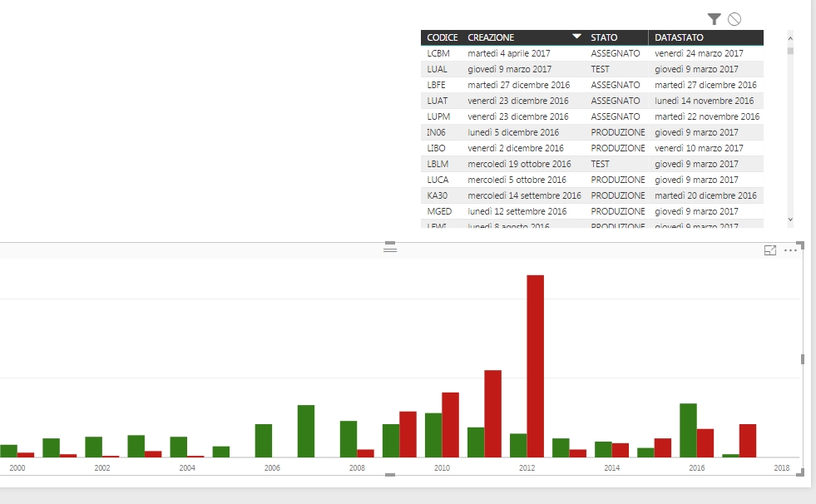Select the LBLM code cell

click(x=438, y=164)
